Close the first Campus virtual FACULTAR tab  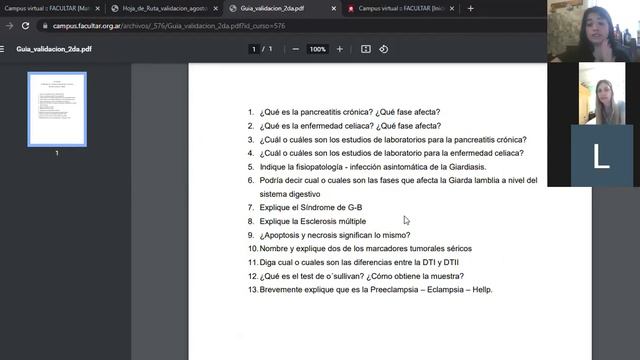[98, 8]
